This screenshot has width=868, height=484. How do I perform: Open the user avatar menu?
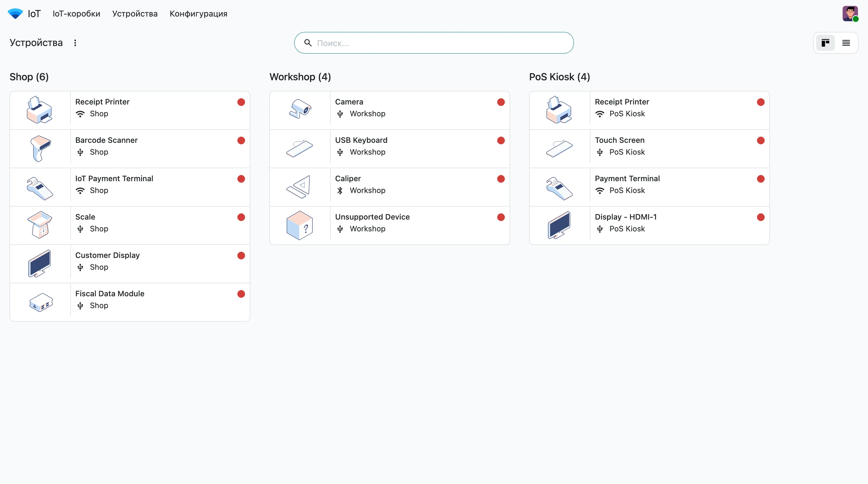[850, 14]
